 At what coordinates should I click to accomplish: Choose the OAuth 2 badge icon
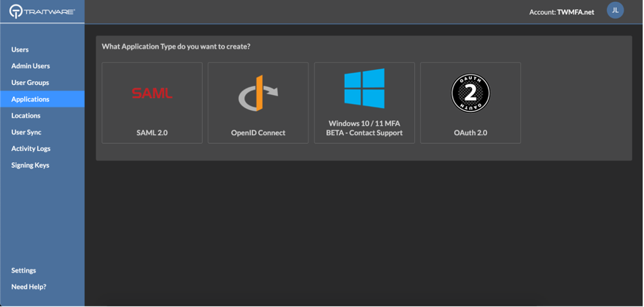click(470, 93)
